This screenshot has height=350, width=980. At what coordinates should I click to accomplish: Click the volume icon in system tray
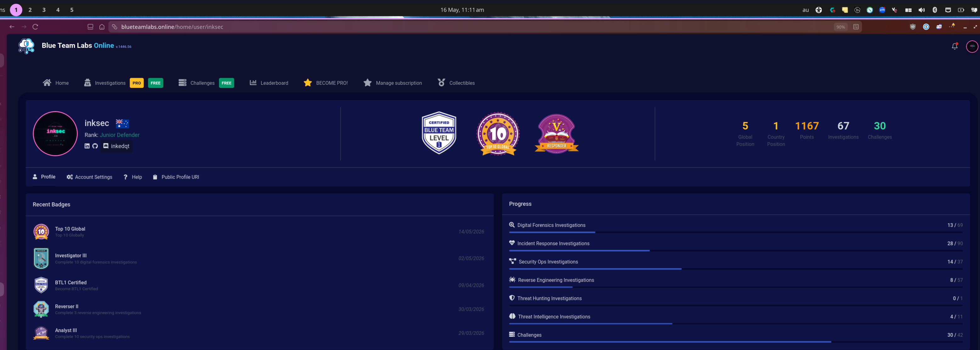click(x=921, y=10)
